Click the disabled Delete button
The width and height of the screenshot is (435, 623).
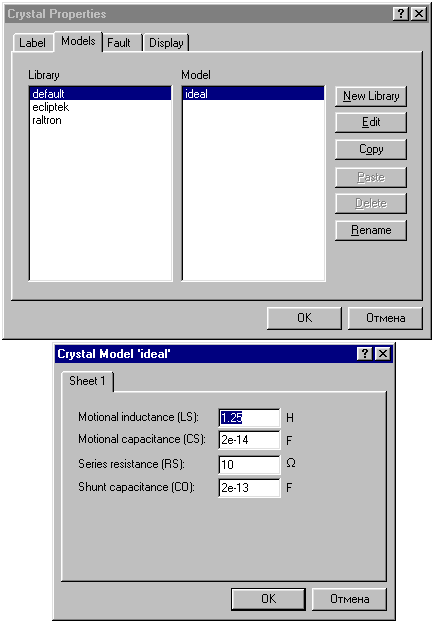(x=371, y=203)
